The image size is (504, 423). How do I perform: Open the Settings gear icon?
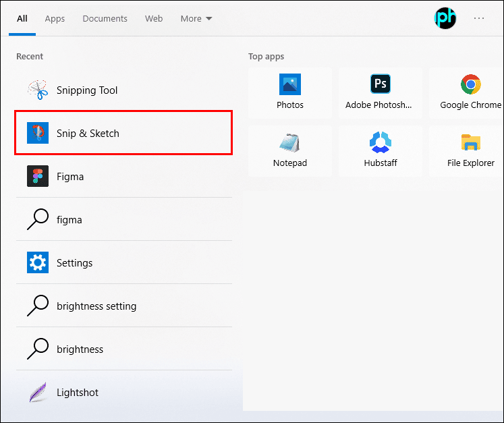tap(38, 262)
